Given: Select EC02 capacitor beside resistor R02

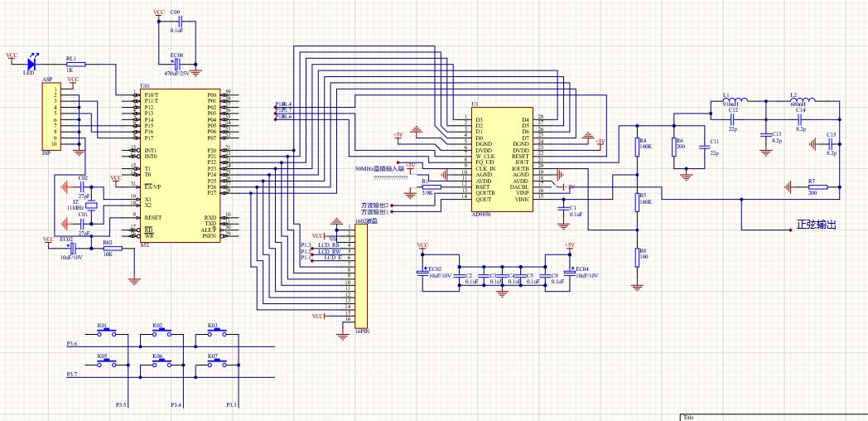Looking at the screenshot, I should coord(71,248).
